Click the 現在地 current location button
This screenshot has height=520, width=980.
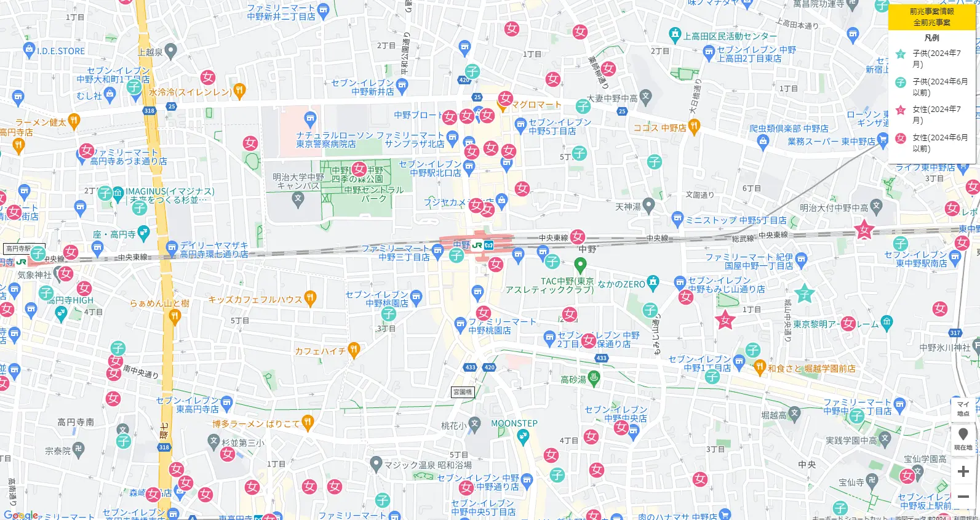(963, 439)
